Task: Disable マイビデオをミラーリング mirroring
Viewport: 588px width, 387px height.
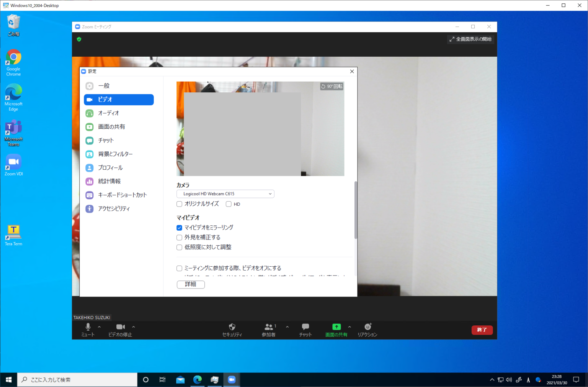Action: (179, 228)
